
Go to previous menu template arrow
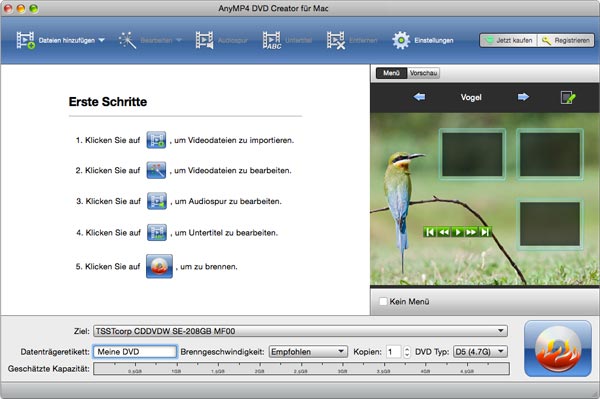pos(419,97)
